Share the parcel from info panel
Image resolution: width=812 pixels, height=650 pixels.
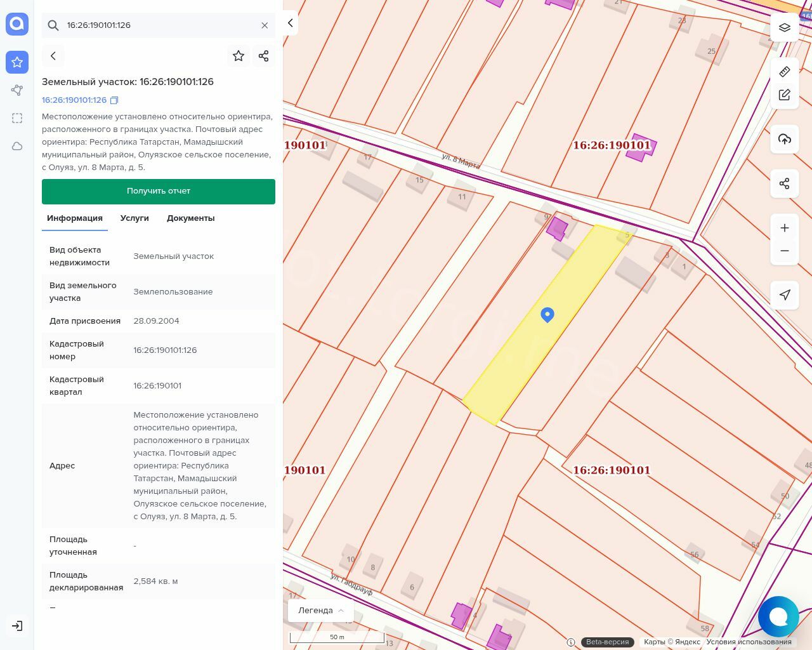(264, 56)
